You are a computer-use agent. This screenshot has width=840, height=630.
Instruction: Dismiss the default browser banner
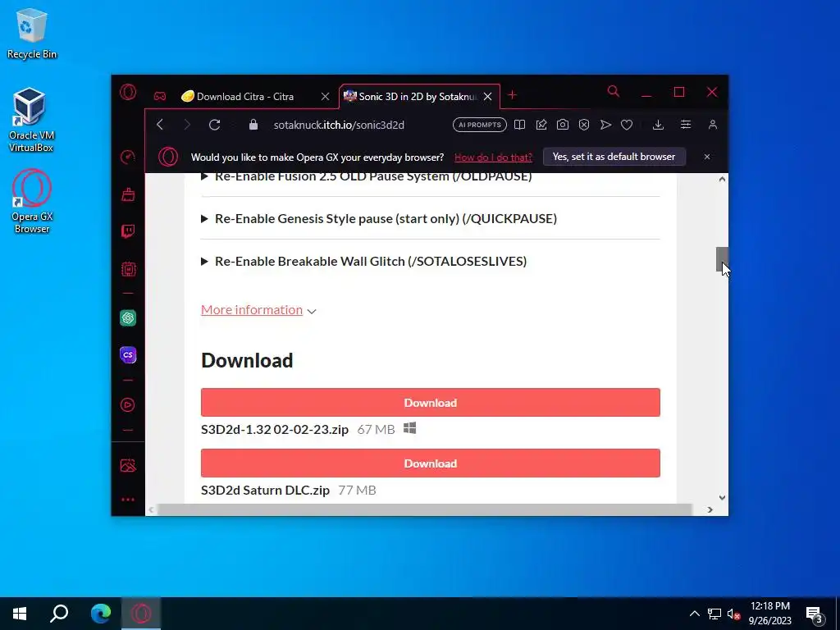point(707,157)
